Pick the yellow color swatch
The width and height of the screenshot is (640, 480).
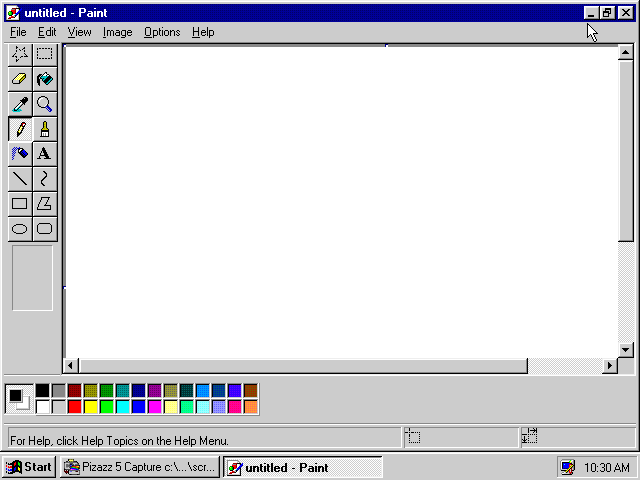tap(91, 407)
